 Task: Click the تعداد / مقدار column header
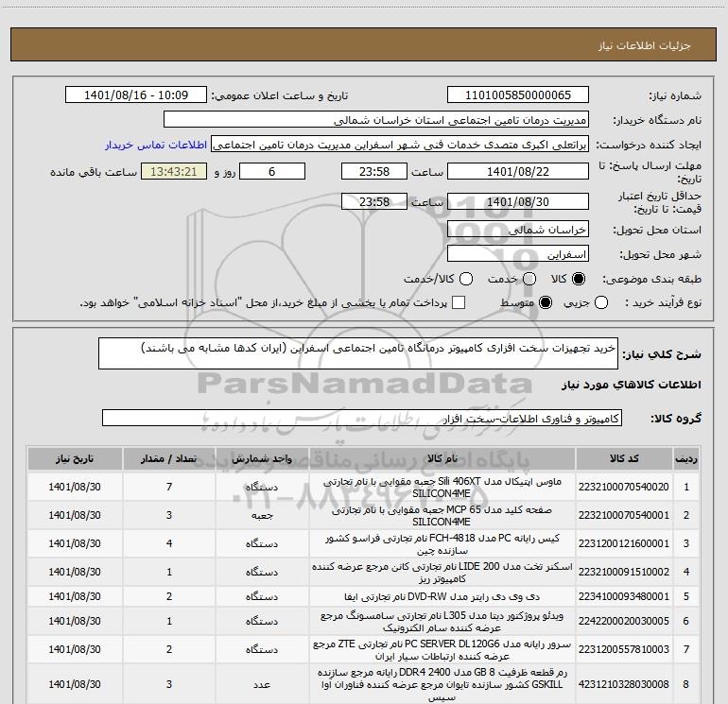pyautogui.click(x=169, y=458)
